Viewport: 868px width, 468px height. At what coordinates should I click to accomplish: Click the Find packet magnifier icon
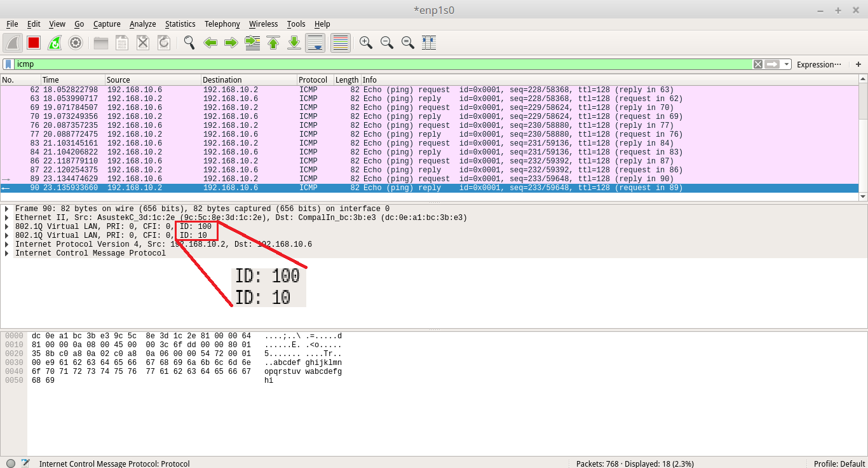click(189, 43)
